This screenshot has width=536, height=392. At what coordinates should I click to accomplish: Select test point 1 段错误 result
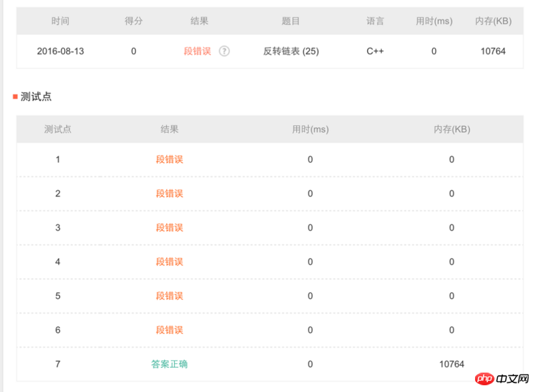(x=170, y=159)
